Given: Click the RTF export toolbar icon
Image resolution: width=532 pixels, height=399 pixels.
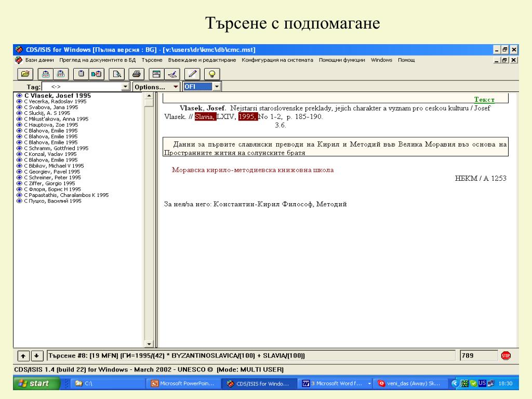Looking at the screenshot, I should [61, 74].
